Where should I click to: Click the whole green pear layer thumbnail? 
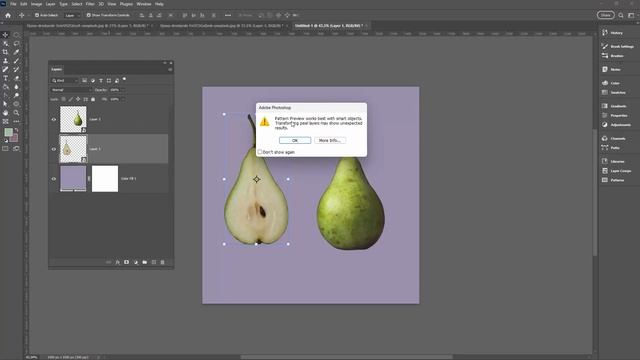point(73,119)
